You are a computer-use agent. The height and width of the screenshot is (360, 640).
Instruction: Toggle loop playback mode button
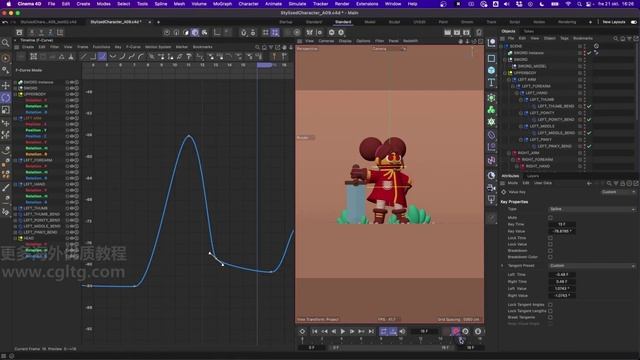(384, 331)
